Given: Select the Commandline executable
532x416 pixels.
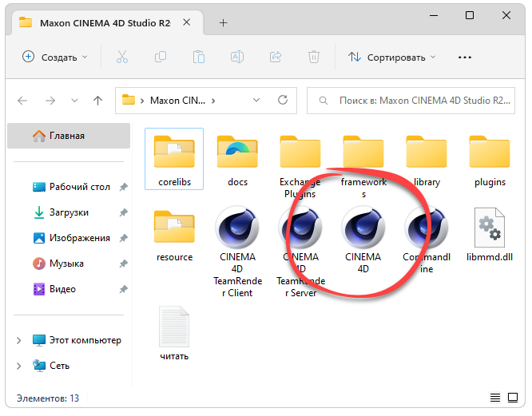Looking at the screenshot, I should pos(427,240).
